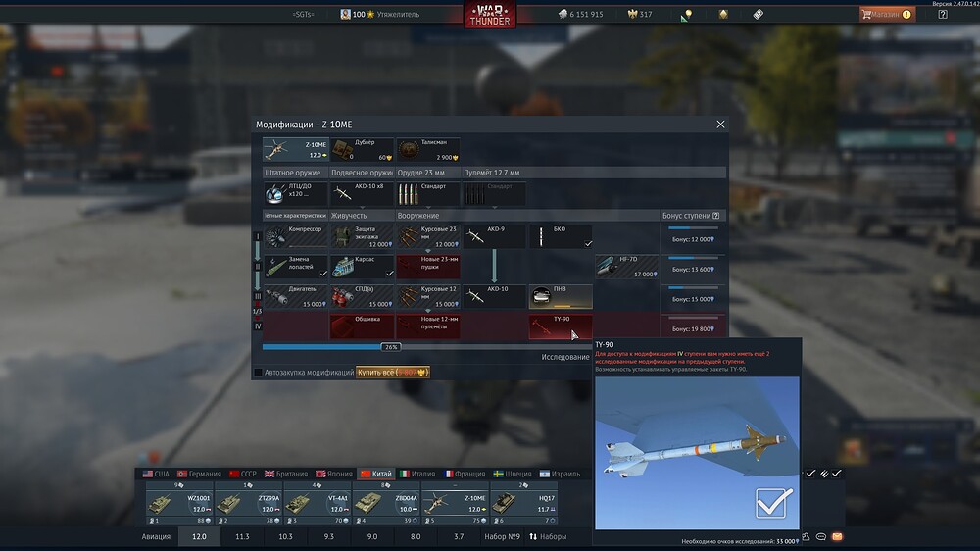Click the 26% research progress bar
Image resolution: width=980 pixels, height=551 pixels.
(426, 346)
